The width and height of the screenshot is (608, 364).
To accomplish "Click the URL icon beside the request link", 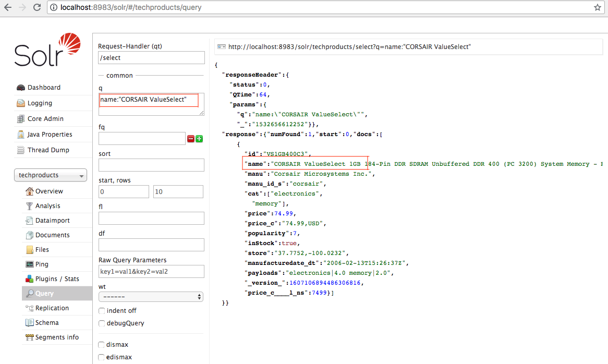I will coord(222,47).
